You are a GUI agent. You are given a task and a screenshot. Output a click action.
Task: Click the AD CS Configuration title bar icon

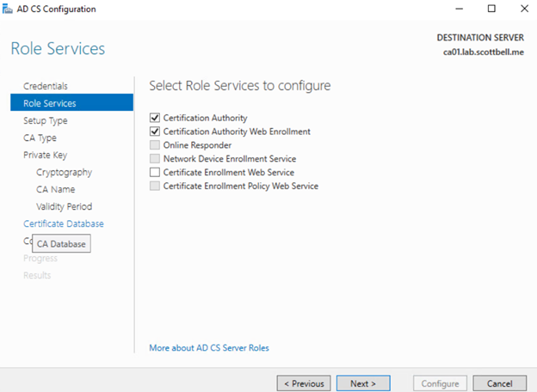pos(8,9)
